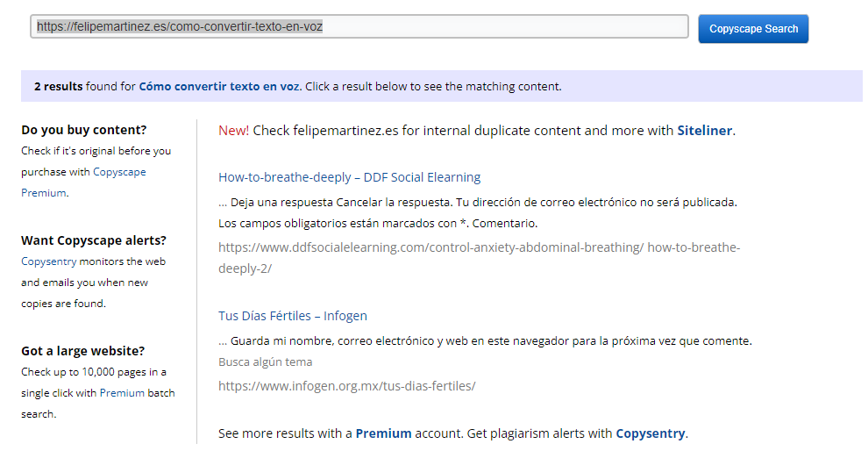Click the 'Want Copyscape alerts?' heading

tap(94, 240)
